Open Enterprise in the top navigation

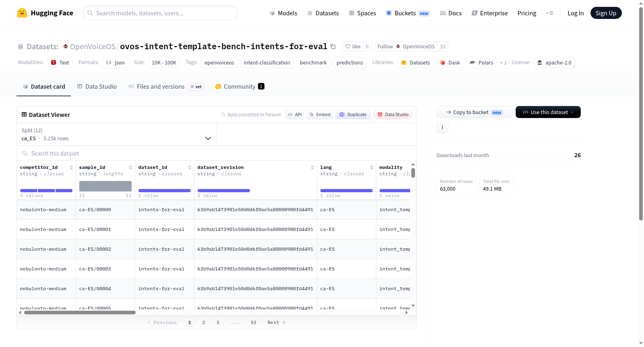point(490,13)
